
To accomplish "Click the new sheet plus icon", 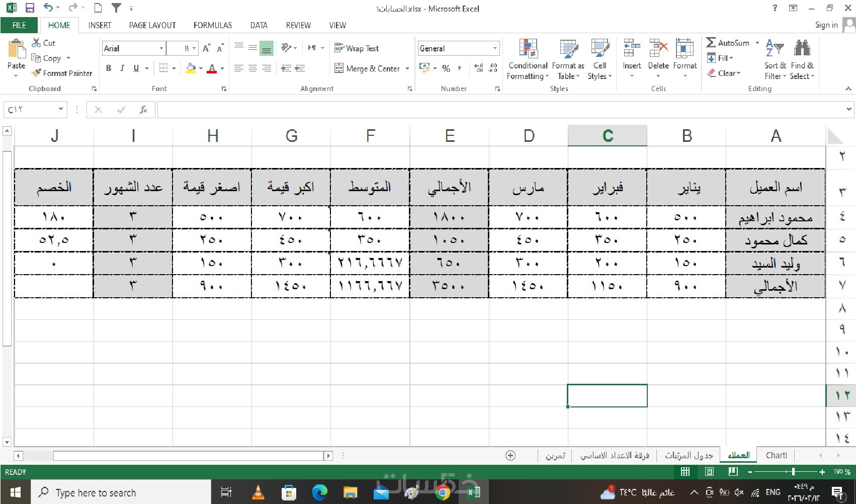I will (x=510, y=456).
